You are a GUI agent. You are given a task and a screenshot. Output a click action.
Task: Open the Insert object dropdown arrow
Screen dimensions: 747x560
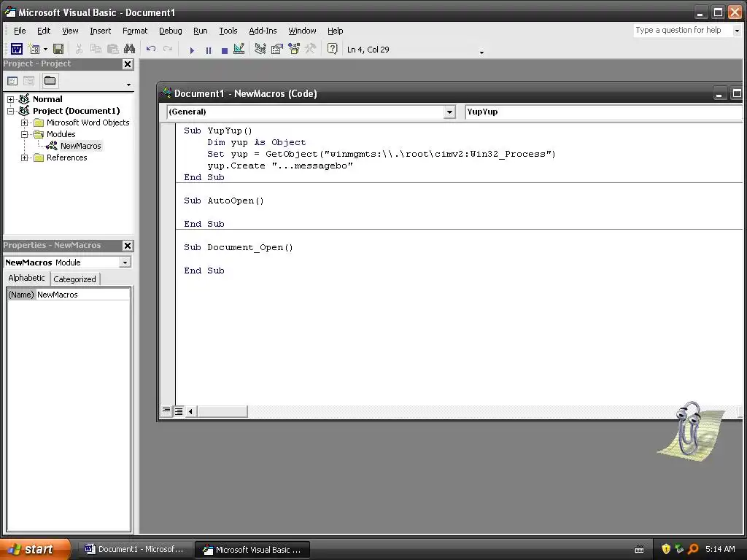point(45,49)
